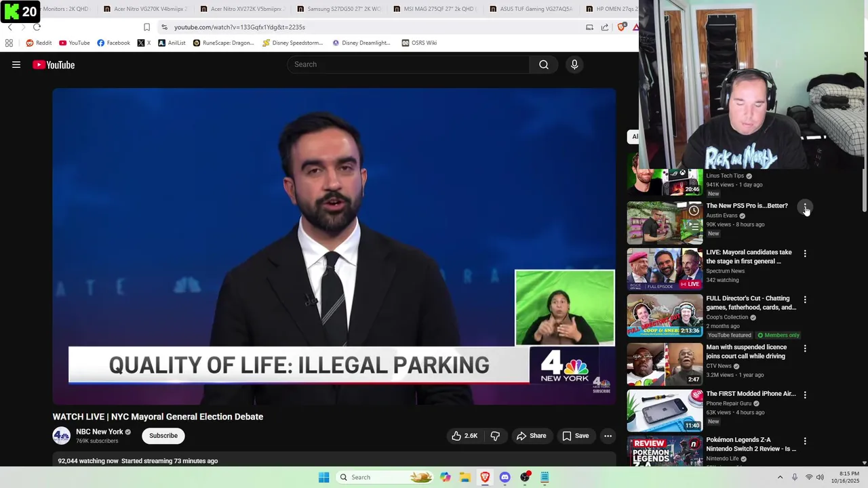868x488 pixels.
Task: Open Pokémon Legends Z-A Review title
Action: click(751, 445)
